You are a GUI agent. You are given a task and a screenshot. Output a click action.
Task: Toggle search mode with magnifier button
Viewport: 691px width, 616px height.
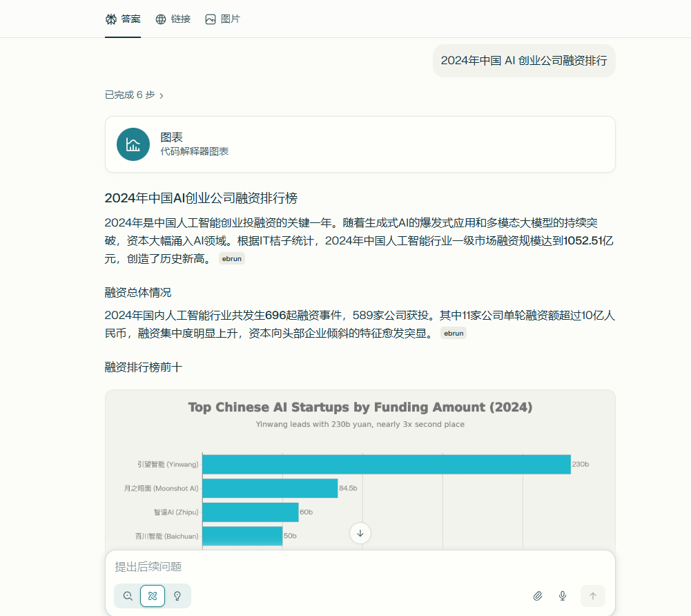[x=127, y=595]
